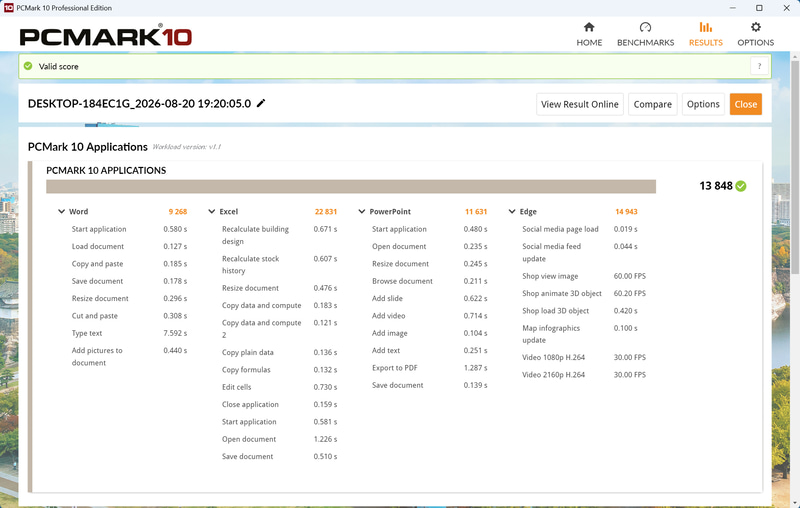Click the green check beside 13 848 score
The width and height of the screenshot is (800, 508).
click(x=741, y=186)
